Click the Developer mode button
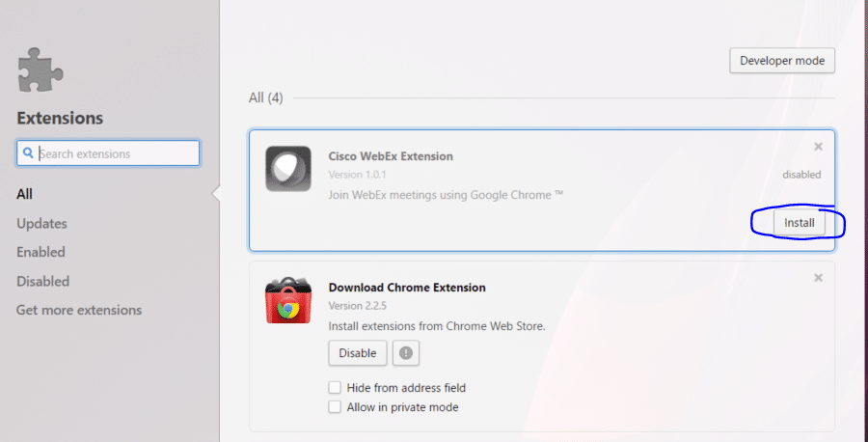 click(782, 61)
